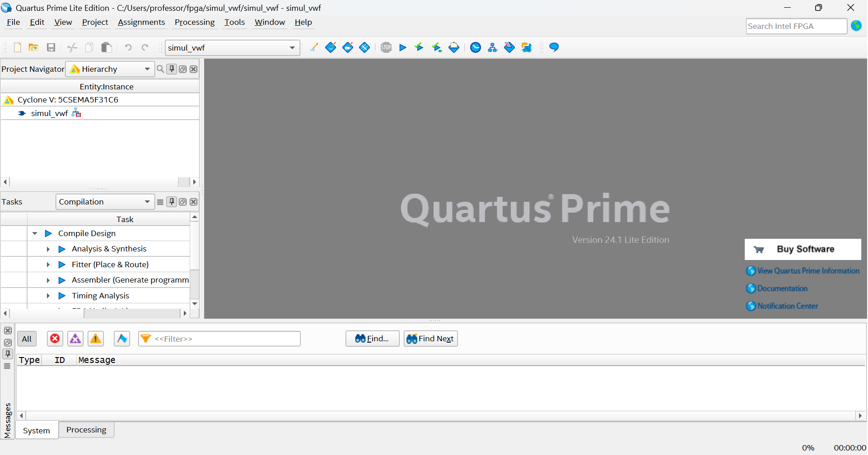Open the Assignments menu
868x455 pixels.
tap(141, 22)
